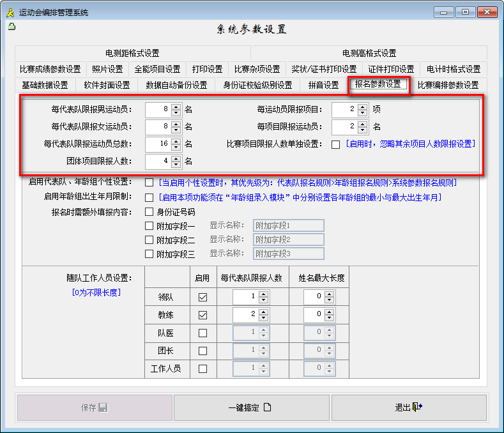Screen dimensions: 504x433
Task: Enable 比赛项目限报人数单独设置 checkbox
Action: 335,144
